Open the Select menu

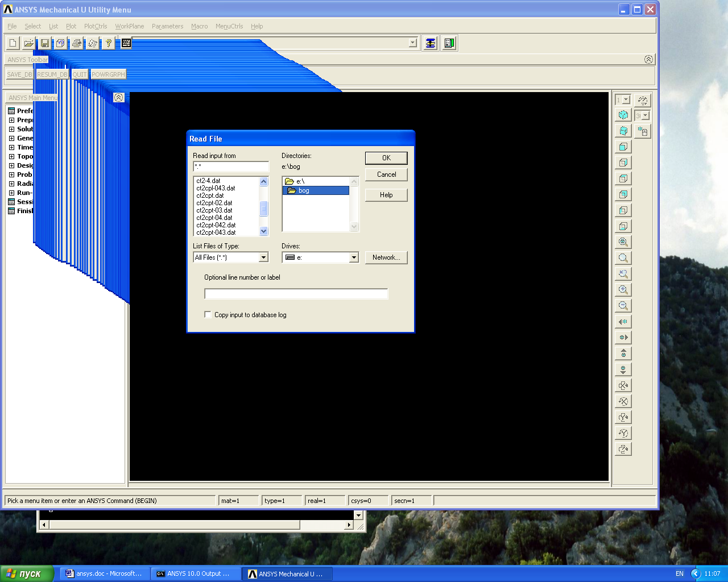pyautogui.click(x=32, y=26)
